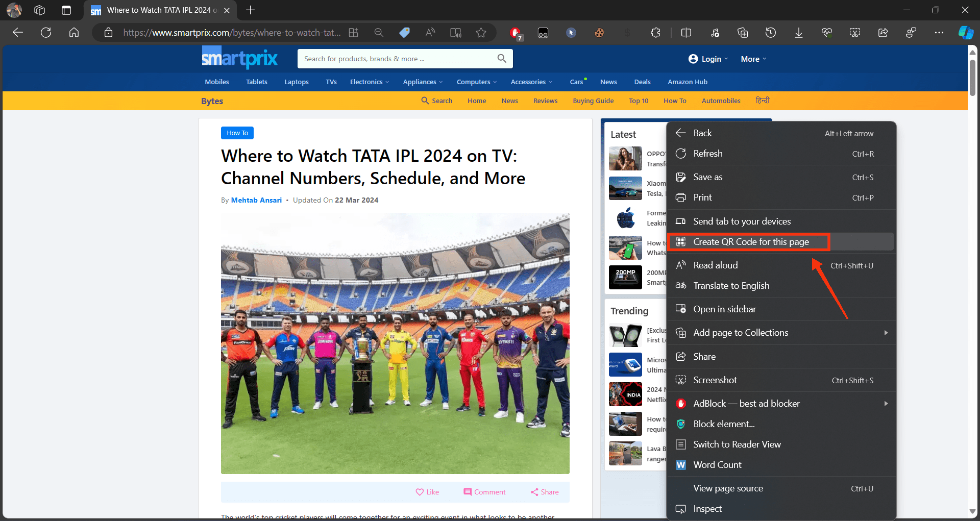Expand More dropdown in header

pyautogui.click(x=753, y=59)
